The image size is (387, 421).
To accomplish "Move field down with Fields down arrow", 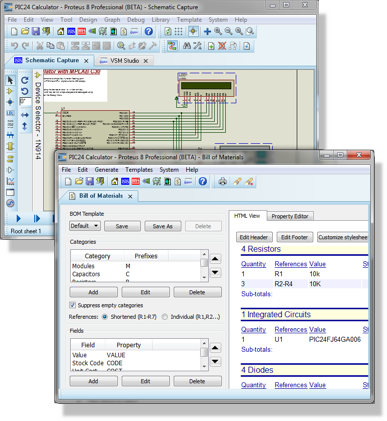I will click(x=215, y=361).
